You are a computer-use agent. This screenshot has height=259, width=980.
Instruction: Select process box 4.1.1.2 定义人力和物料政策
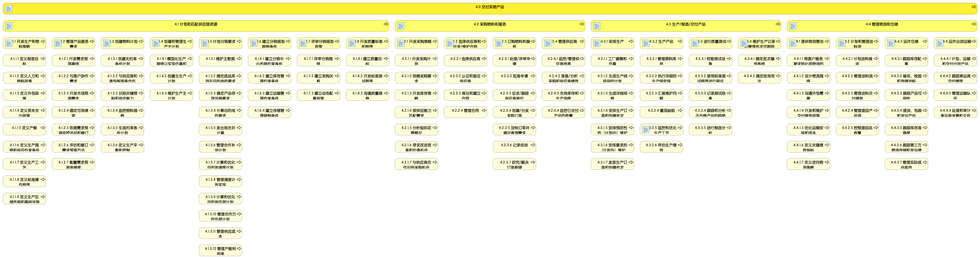(x=24, y=78)
